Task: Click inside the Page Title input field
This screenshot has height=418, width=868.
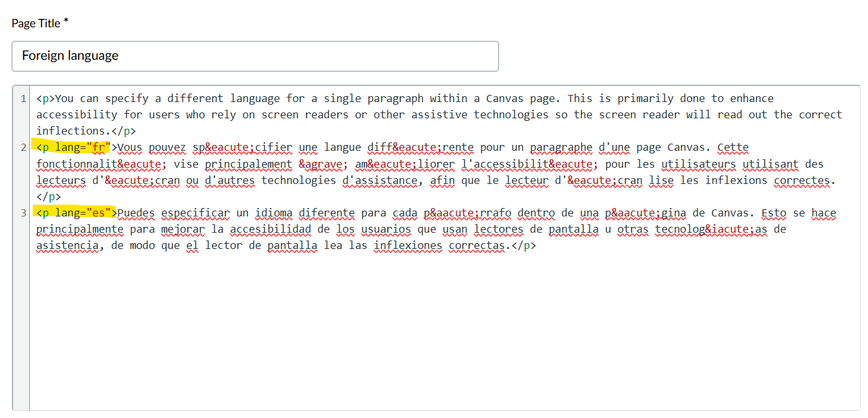Action: [x=255, y=57]
